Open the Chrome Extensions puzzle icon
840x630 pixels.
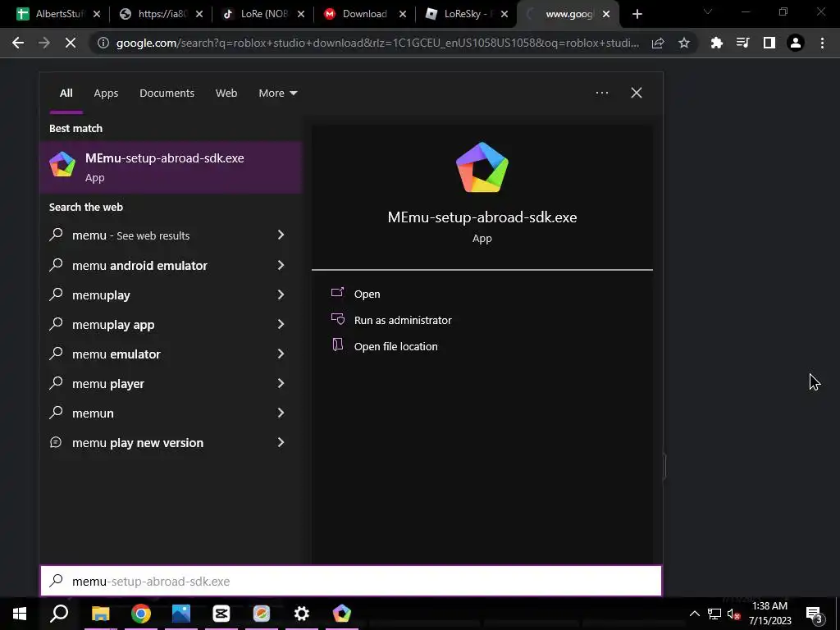coord(716,43)
